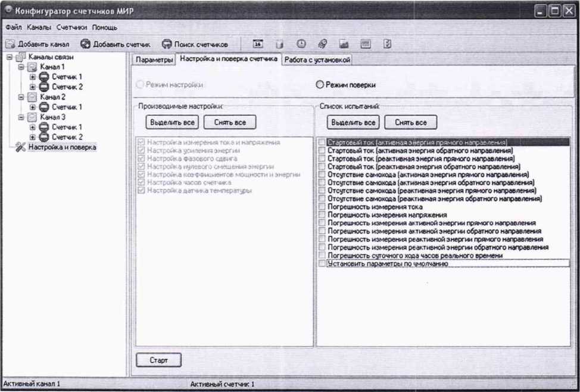The width and height of the screenshot is (580, 392).
Task: Select Счетчик 1 meter icon under Канал 3
Action: click(44, 127)
